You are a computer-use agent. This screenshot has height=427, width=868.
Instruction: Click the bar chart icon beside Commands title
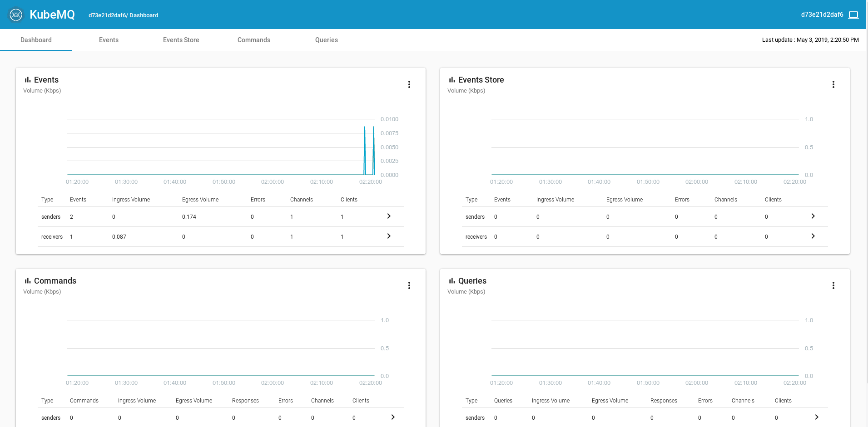coord(27,280)
